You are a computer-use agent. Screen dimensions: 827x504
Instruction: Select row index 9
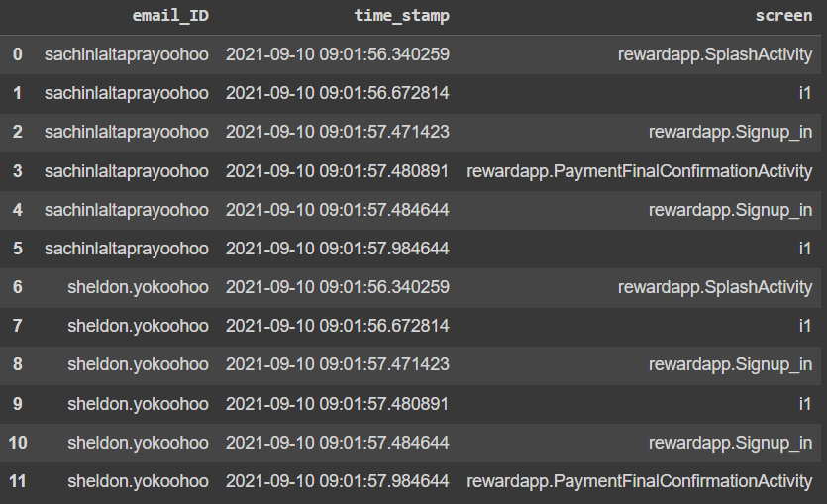pyautogui.click(x=18, y=404)
